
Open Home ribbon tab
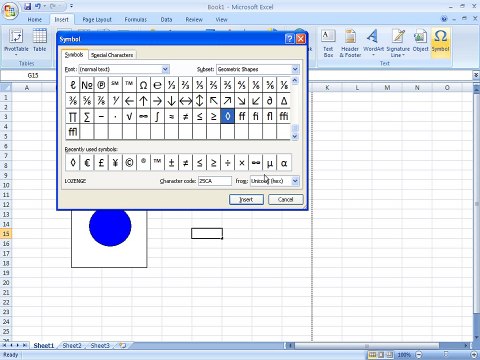35,20
